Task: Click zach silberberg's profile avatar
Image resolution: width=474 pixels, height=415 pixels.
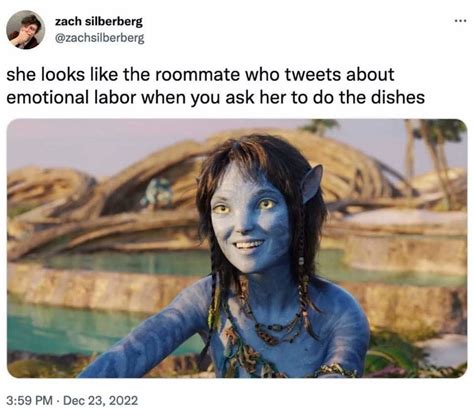Action: (x=25, y=30)
